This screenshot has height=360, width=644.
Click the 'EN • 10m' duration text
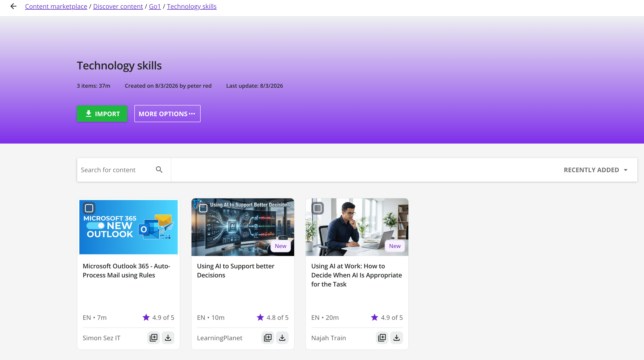coord(210,318)
